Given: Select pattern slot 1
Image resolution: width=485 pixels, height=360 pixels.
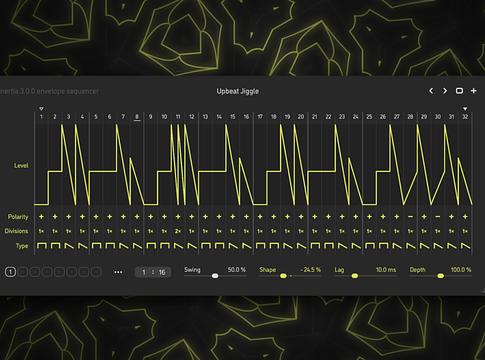Looking at the screenshot, I should click(x=10, y=272).
